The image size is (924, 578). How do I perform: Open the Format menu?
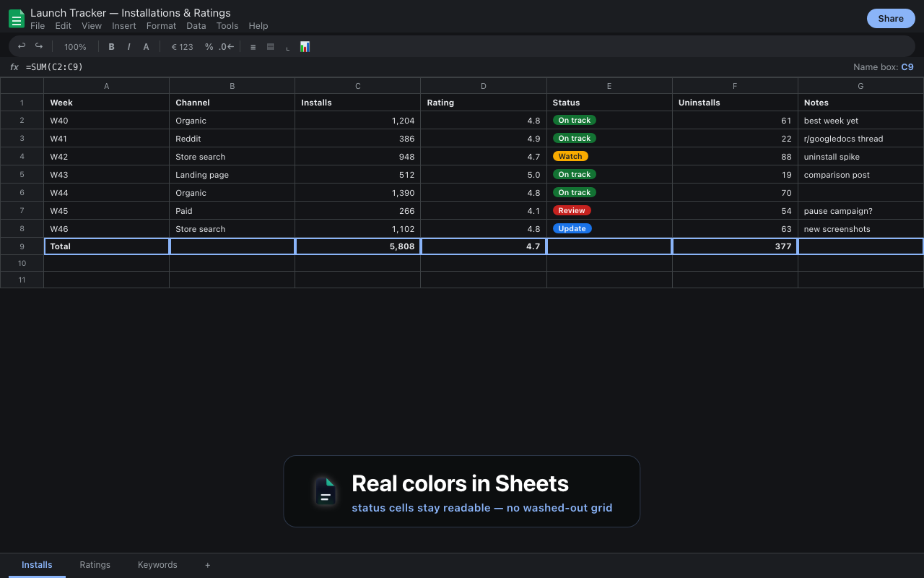point(161,26)
